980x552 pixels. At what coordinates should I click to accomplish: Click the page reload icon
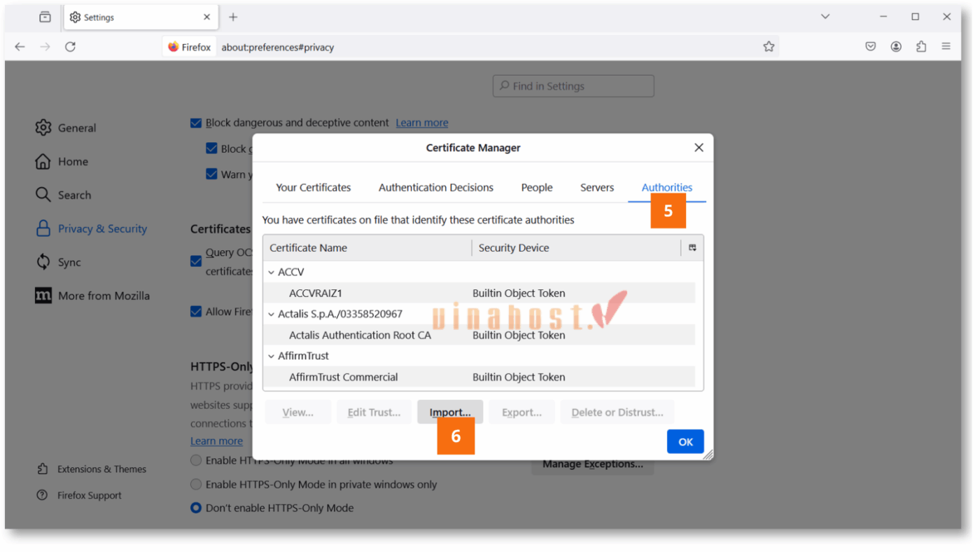(70, 46)
